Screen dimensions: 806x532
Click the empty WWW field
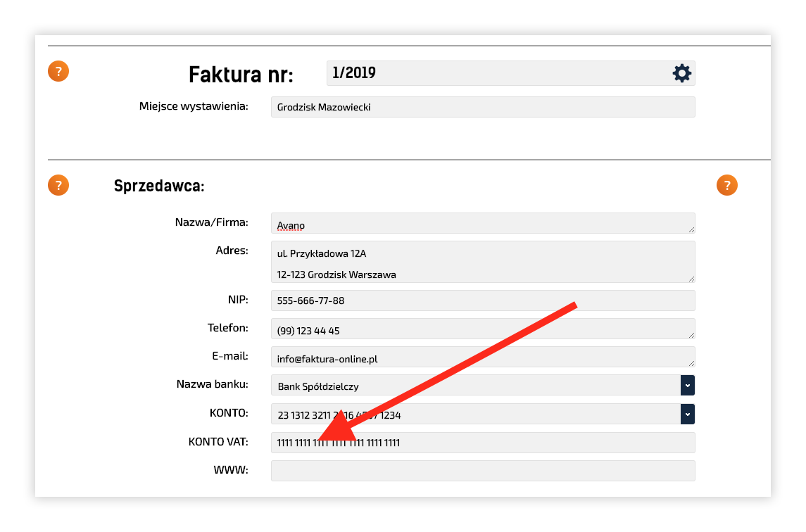[x=483, y=471]
